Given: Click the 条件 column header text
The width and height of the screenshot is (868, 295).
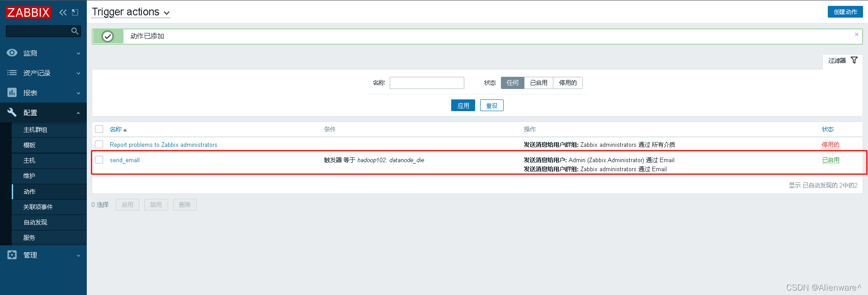Looking at the screenshot, I should pos(330,129).
